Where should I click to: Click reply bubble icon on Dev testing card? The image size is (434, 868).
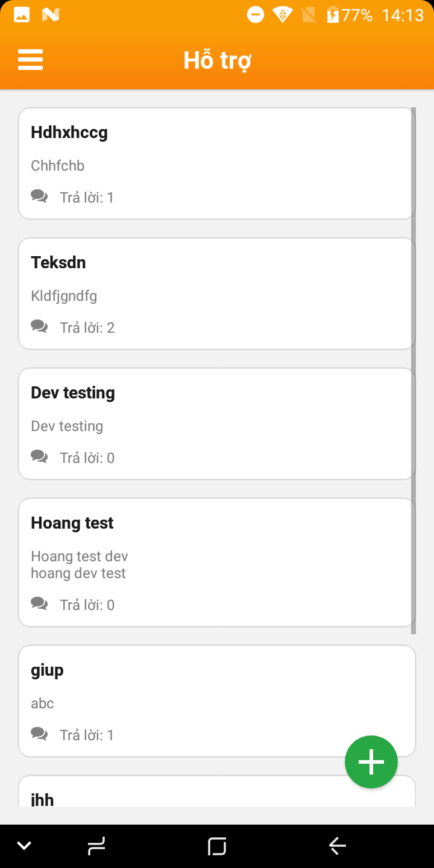(39, 456)
